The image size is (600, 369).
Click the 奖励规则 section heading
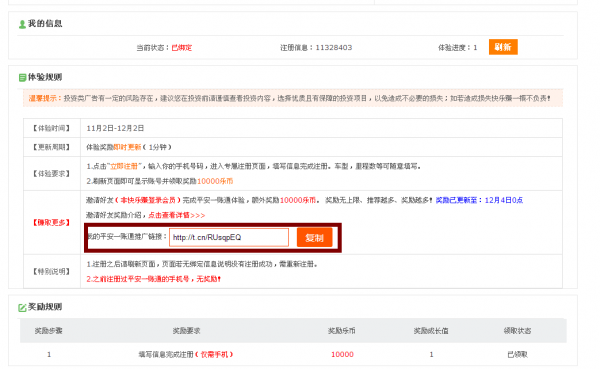pos(45,307)
